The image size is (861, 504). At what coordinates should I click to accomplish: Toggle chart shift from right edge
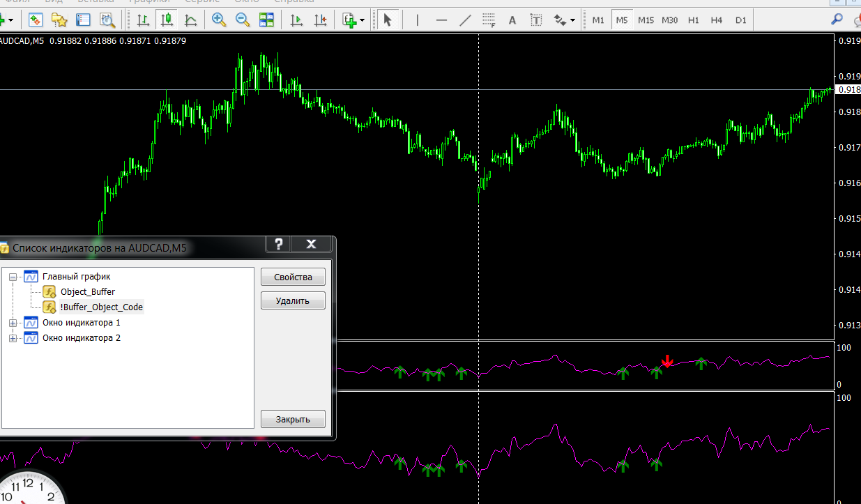pos(320,20)
